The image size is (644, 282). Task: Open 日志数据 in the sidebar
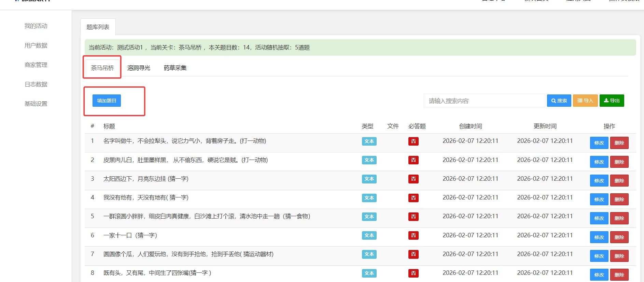tap(36, 84)
